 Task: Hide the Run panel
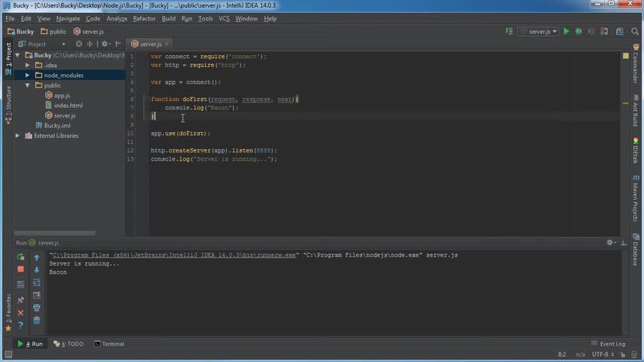coord(624,243)
